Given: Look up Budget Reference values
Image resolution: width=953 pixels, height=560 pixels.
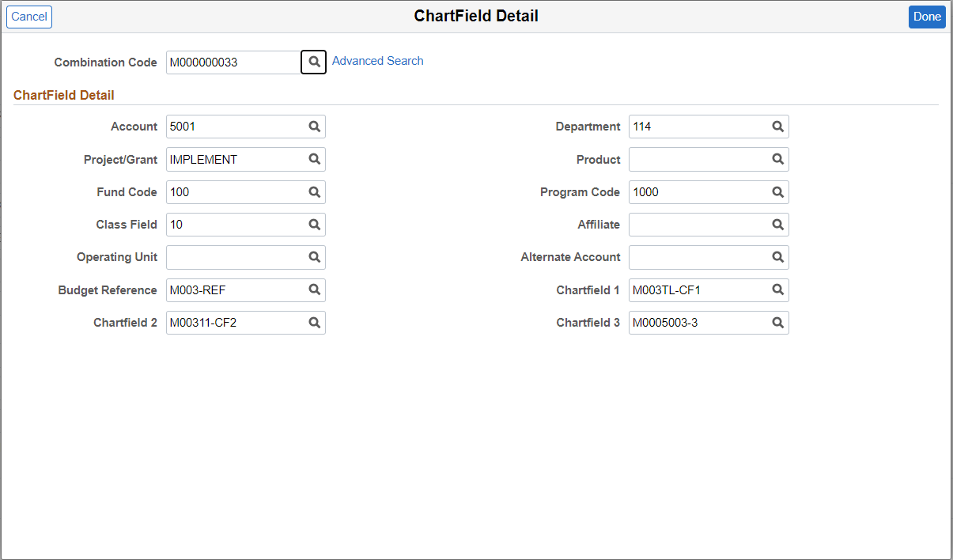Looking at the screenshot, I should (314, 289).
